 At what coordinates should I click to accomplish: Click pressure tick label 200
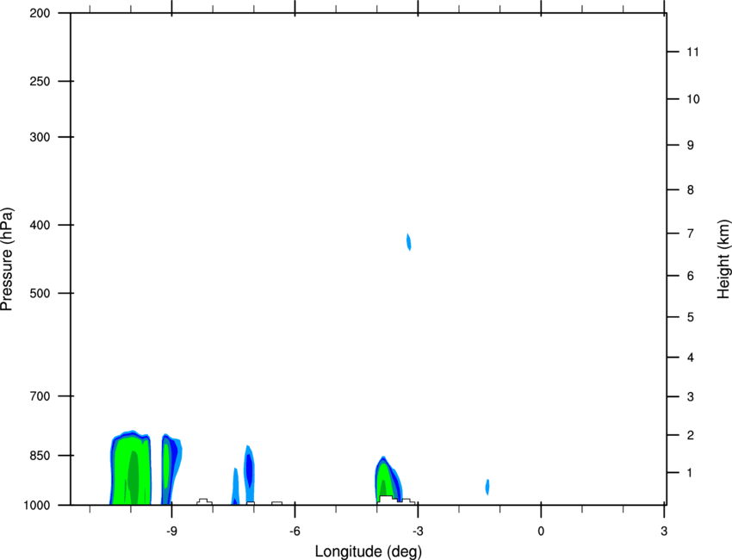pos(40,13)
